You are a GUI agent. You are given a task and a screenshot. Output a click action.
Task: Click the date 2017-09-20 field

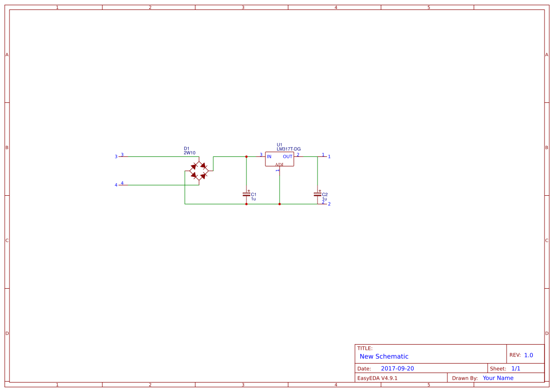coord(399,368)
